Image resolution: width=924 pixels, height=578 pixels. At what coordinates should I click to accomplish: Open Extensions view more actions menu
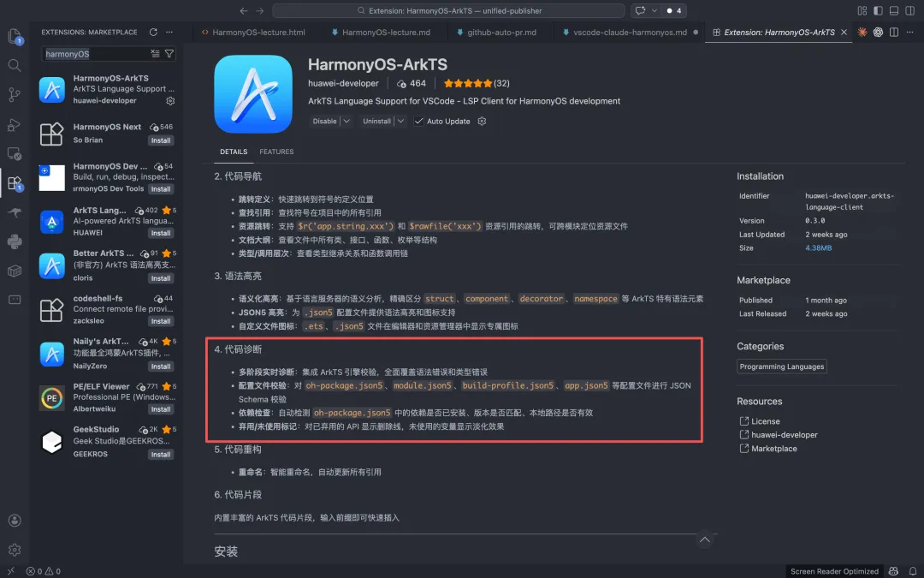click(x=169, y=32)
